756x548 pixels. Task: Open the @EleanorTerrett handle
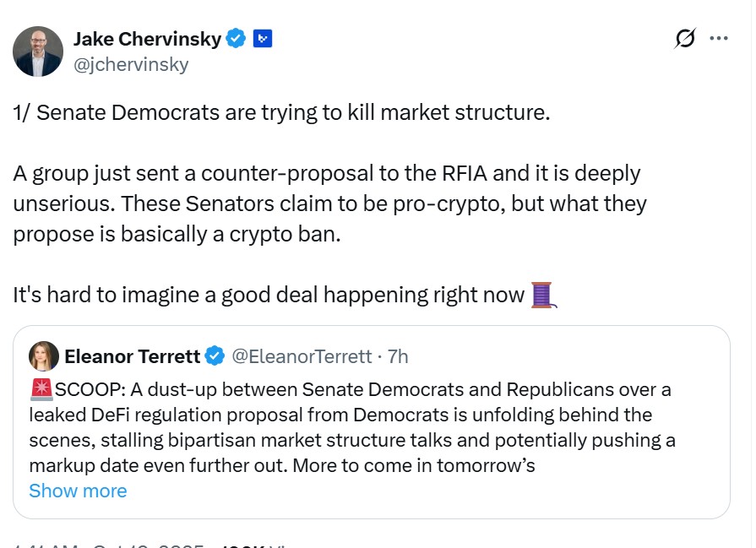click(x=301, y=356)
